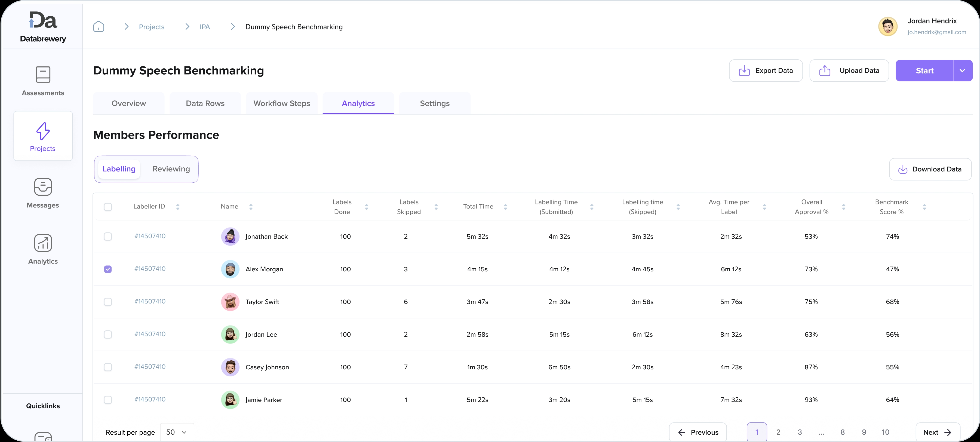Screen dimensions: 980x442
Task: Open Messages inbox icon in sidebar
Action: [43, 187]
